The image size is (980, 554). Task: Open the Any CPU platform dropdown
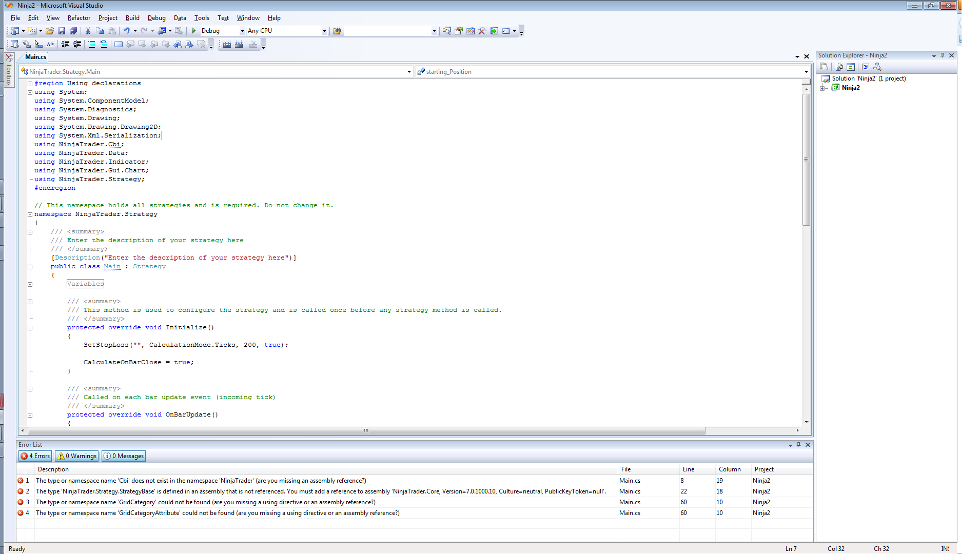[324, 31]
